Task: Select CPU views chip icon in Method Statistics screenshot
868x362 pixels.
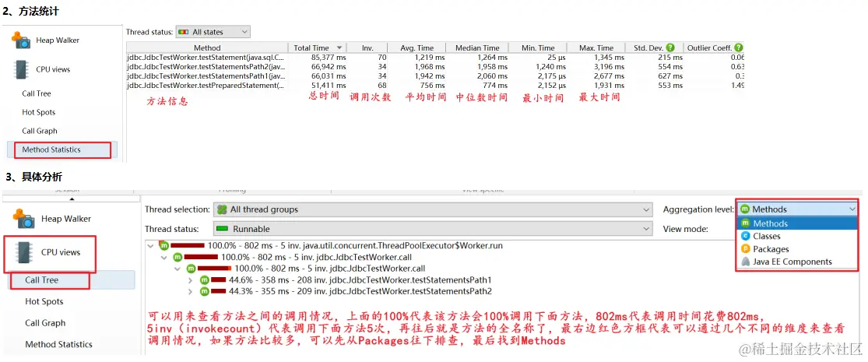Action: pyautogui.click(x=22, y=69)
